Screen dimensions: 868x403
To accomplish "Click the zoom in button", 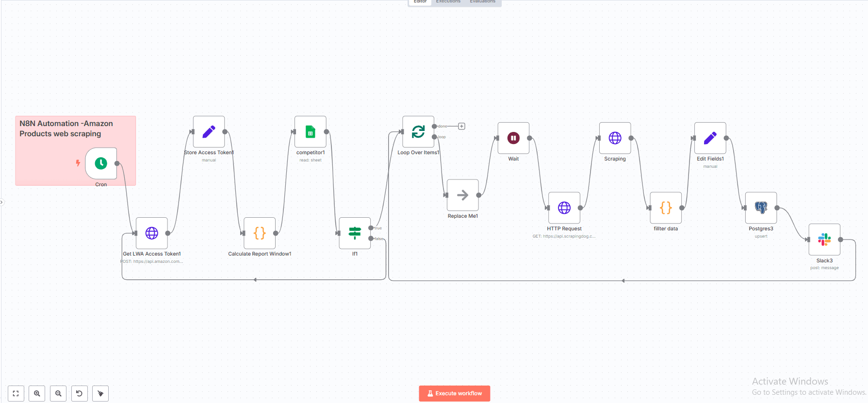I will click(x=37, y=393).
